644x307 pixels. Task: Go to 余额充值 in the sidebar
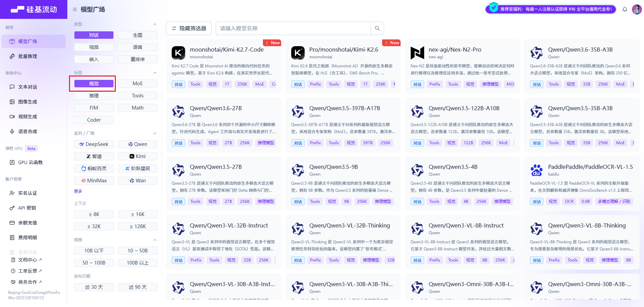point(33,223)
